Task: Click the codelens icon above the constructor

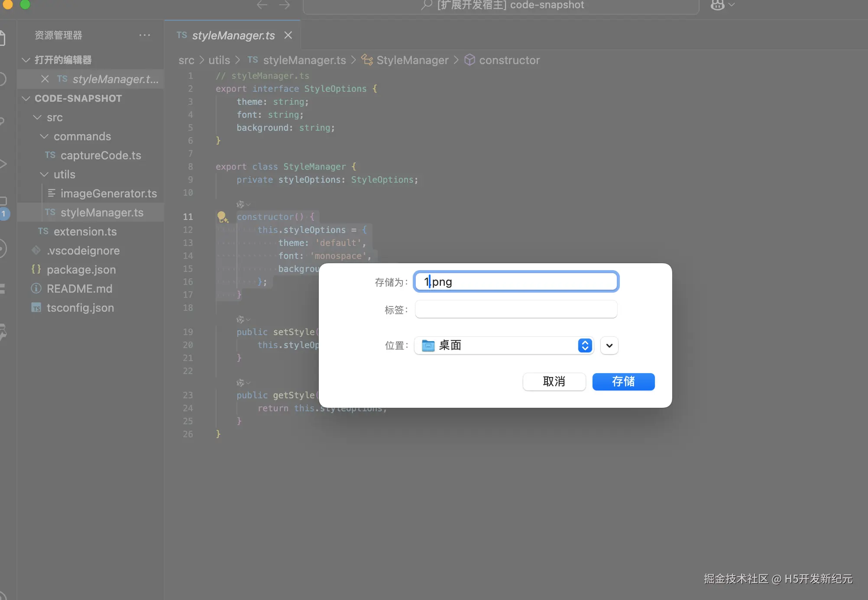Action: [x=243, y=204]
